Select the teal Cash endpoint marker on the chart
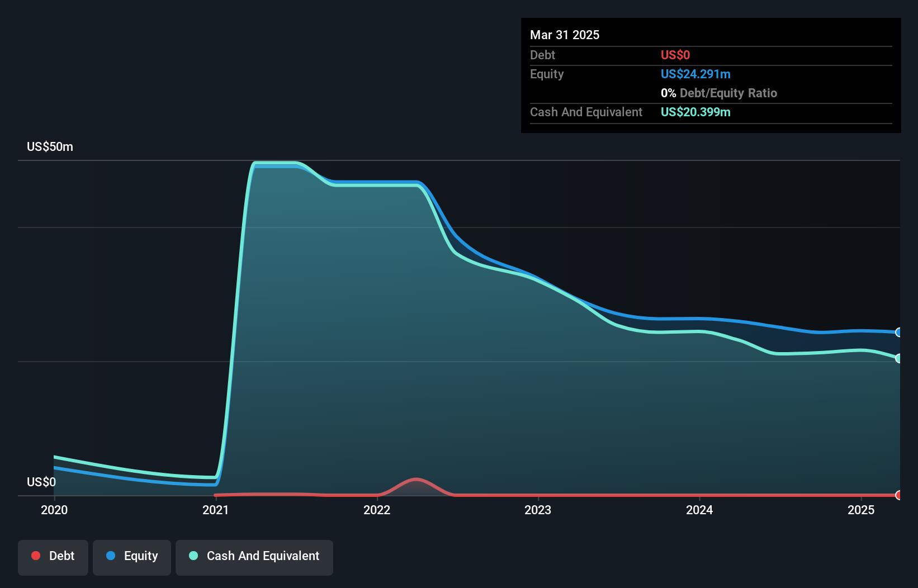Screen dimensions: 918x588 point(899,358)
